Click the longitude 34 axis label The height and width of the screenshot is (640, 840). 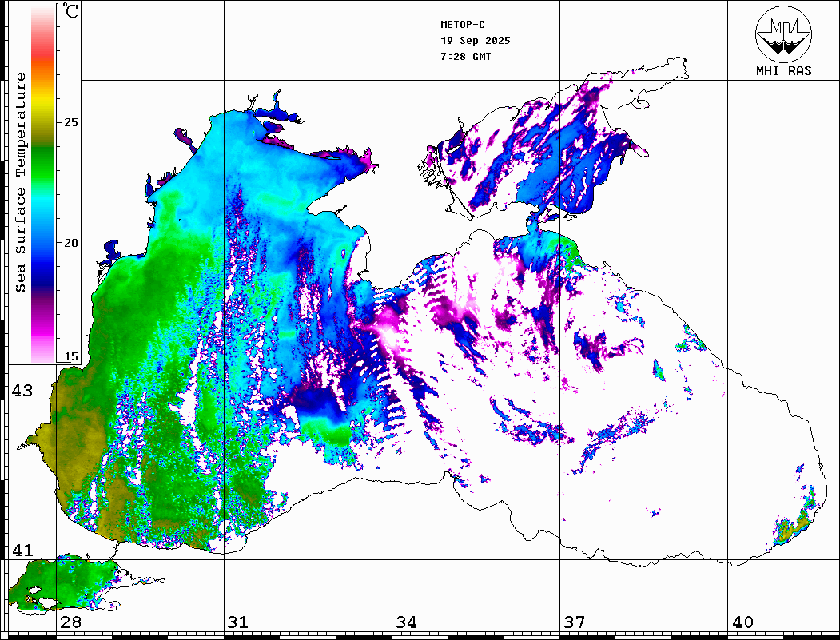point(407,622)
